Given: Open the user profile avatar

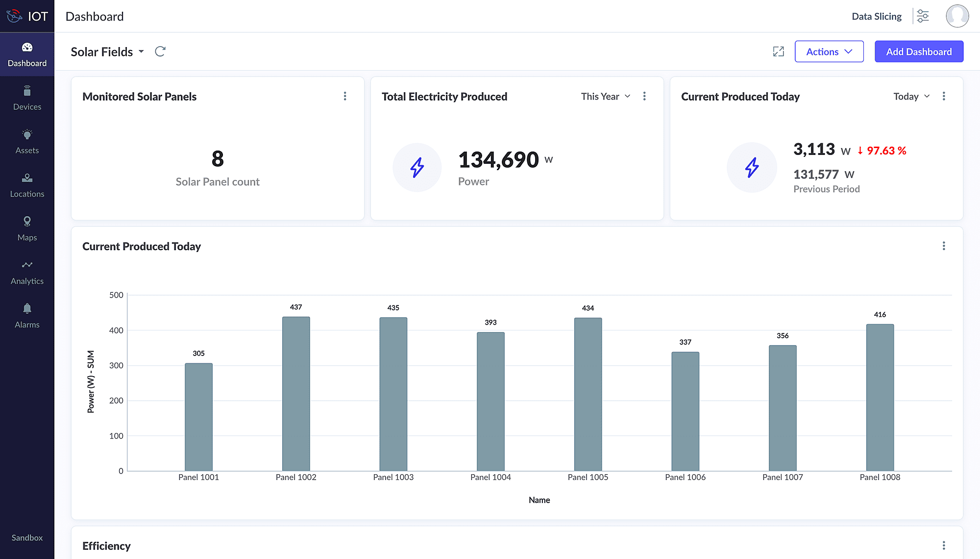Looking at the screenshot, I should [x=957, y=16].
